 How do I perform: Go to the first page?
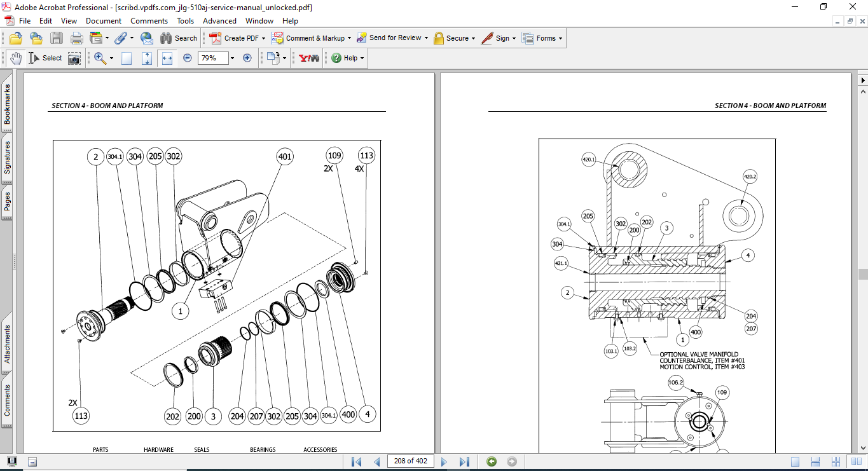[356, 461]
